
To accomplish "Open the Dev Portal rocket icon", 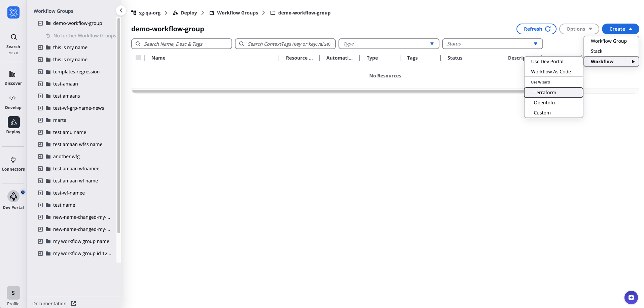I will 13,196.
